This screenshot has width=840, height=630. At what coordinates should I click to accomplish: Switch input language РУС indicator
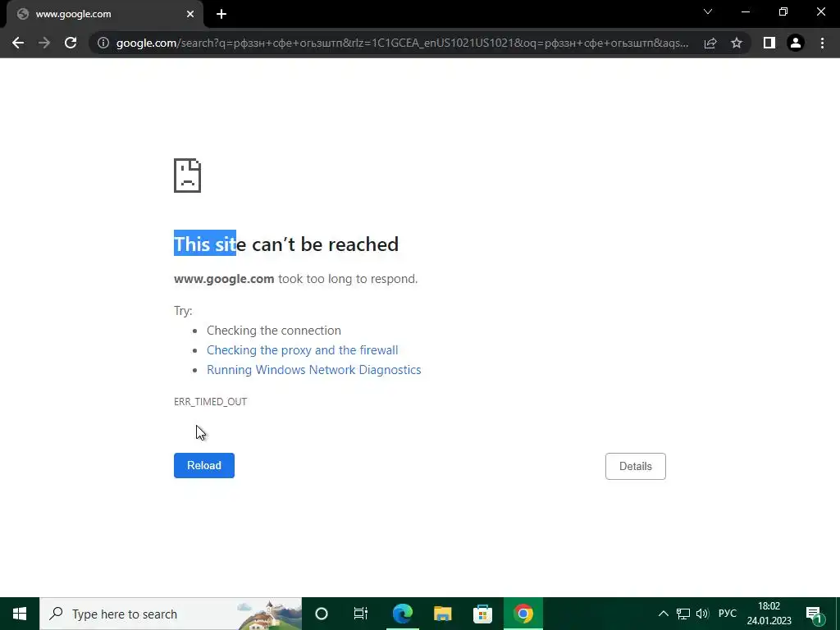(x=728, y=614)
